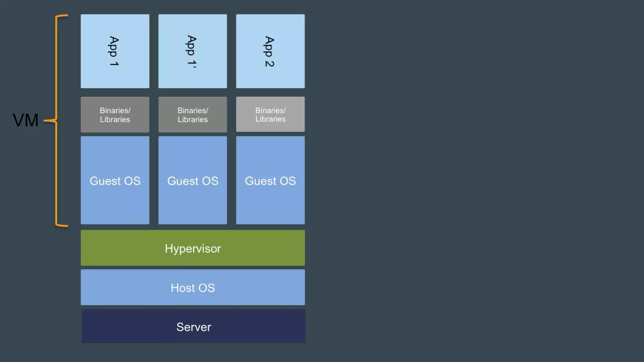The image size is (644, 362).
Task: Select the middle Binaries/Libraries block
Action: 192,115
